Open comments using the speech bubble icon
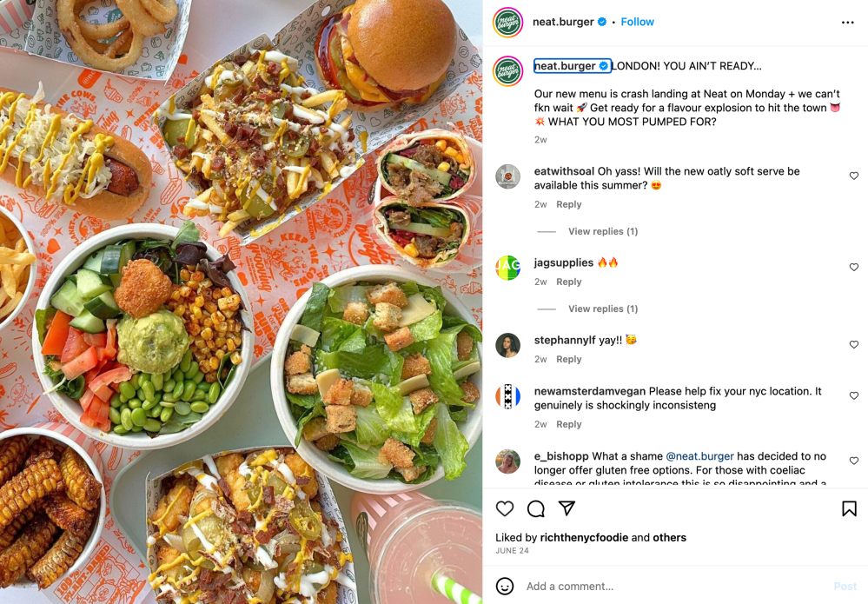Screen dimensions: 868x604 tap(536, 508)
